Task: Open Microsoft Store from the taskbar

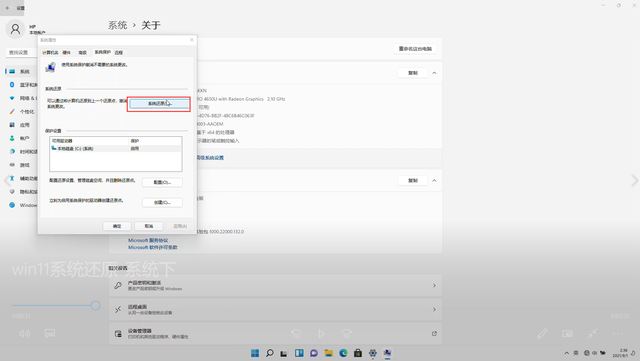Action: click(358, 353)
